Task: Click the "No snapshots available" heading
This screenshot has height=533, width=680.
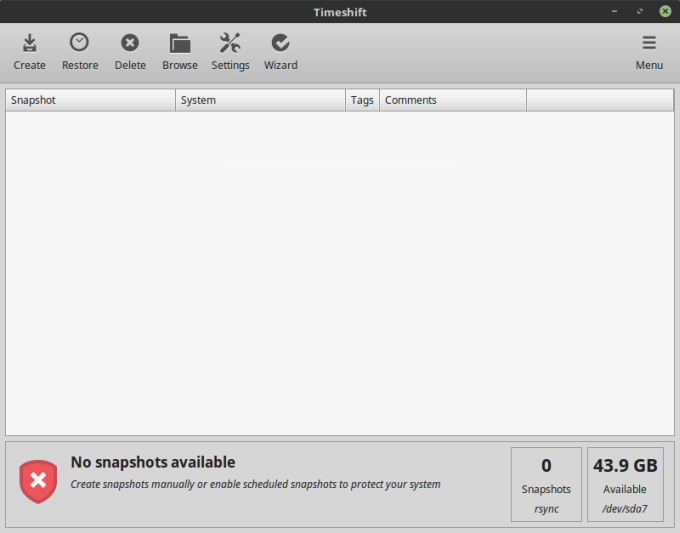Action: pyautogui.click(x=153, y=462)
